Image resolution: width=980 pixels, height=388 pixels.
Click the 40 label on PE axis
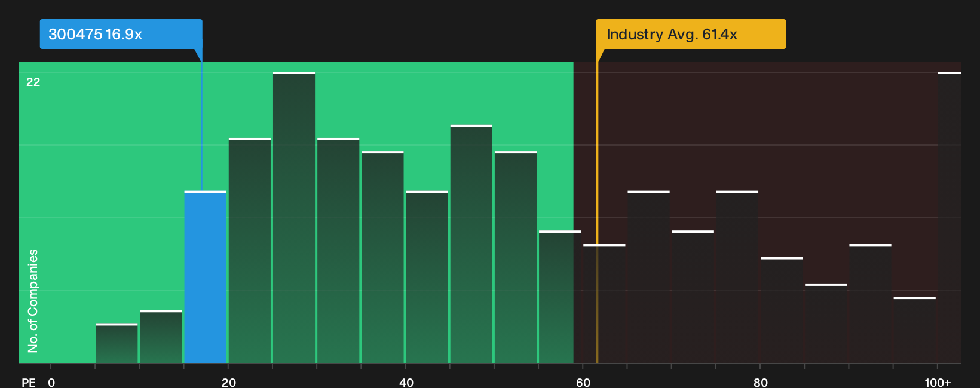406,382
